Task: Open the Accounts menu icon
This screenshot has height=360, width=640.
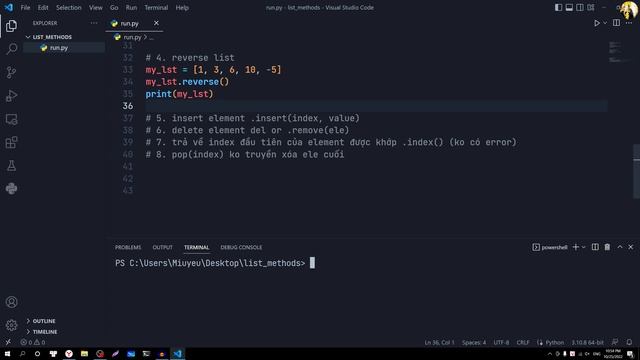Action: 11,302
